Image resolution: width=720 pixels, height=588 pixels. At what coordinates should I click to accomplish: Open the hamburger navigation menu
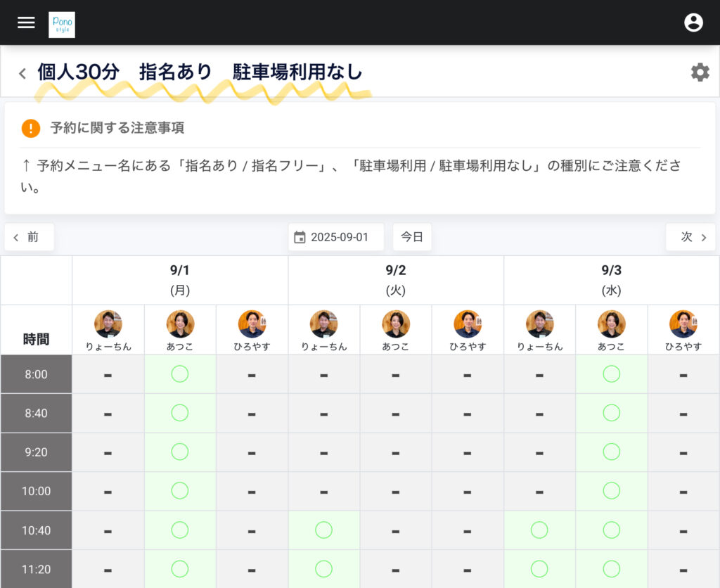point(26,23)
